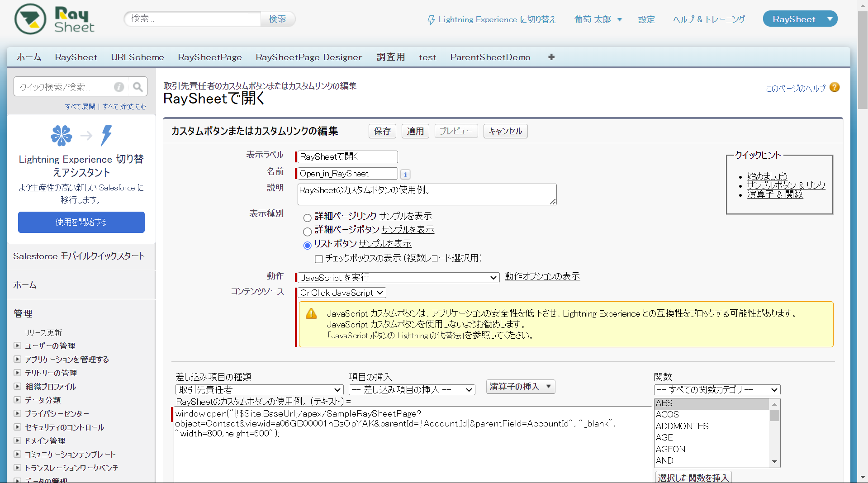The image size is (868, 483).
Task: Click header 検索 button
Action: [x=277, y=19]
